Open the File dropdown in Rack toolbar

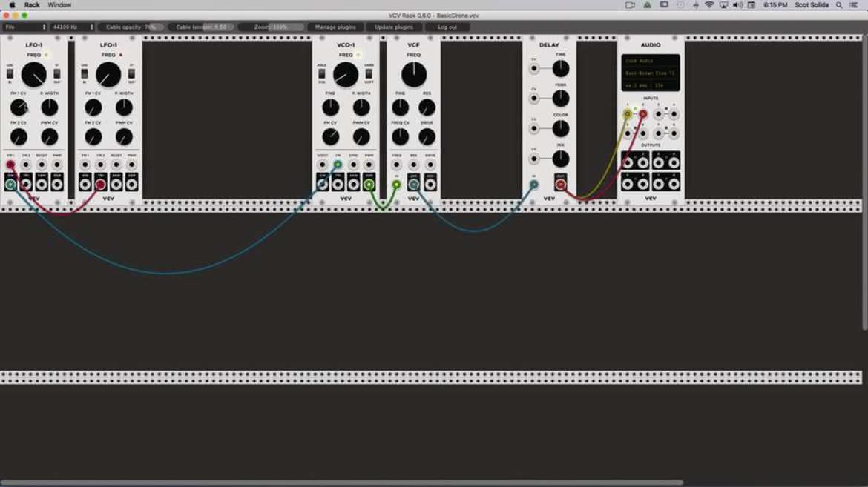tap(25, 27)
